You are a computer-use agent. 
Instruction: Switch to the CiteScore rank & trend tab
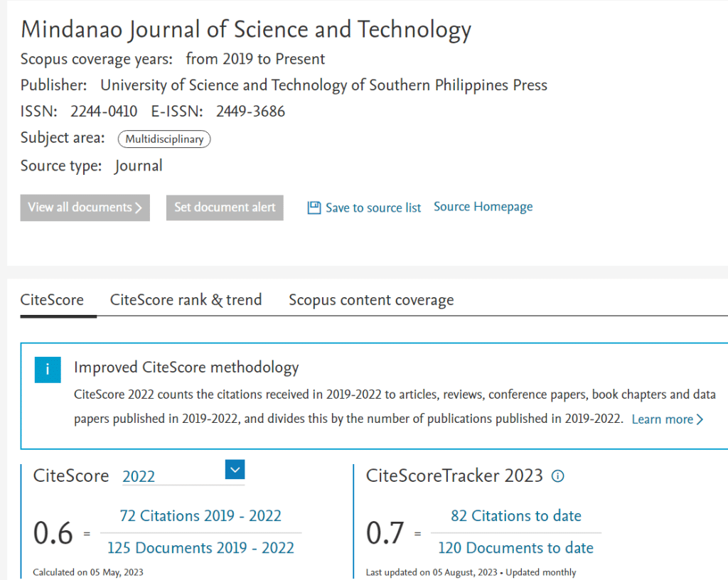tap(186, 300)
